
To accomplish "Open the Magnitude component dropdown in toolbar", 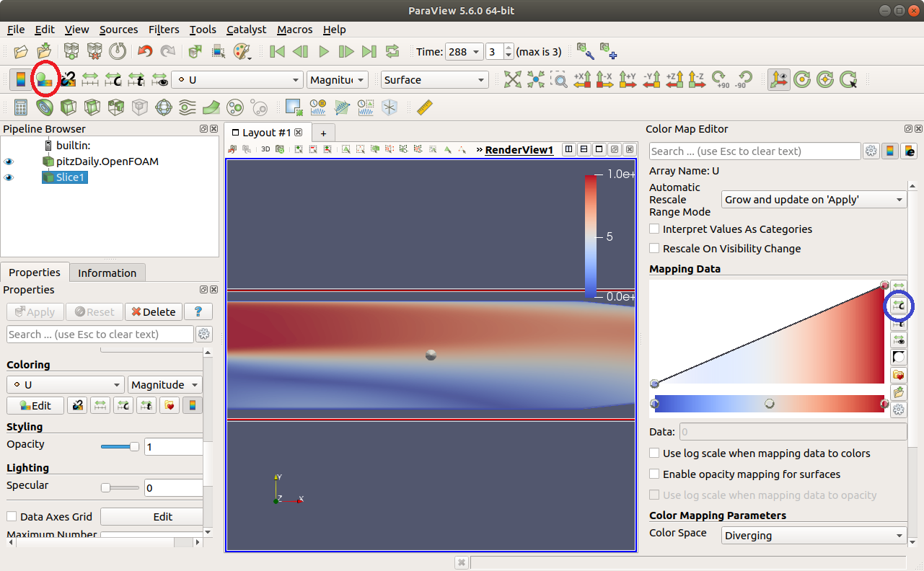I will coord(338,80).
